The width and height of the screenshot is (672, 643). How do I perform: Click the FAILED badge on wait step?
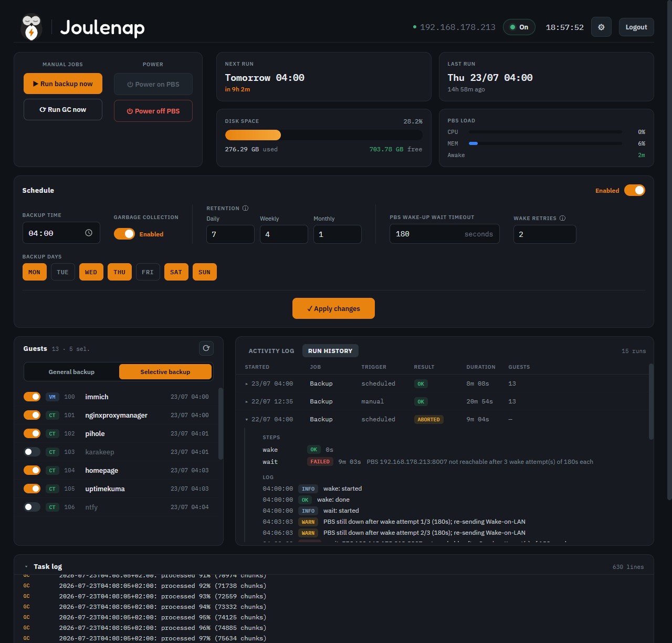[320, 462]
